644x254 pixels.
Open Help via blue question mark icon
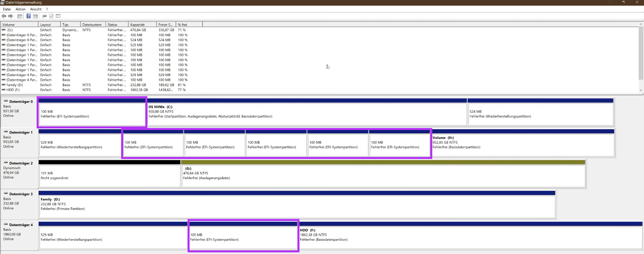[29, 16]
